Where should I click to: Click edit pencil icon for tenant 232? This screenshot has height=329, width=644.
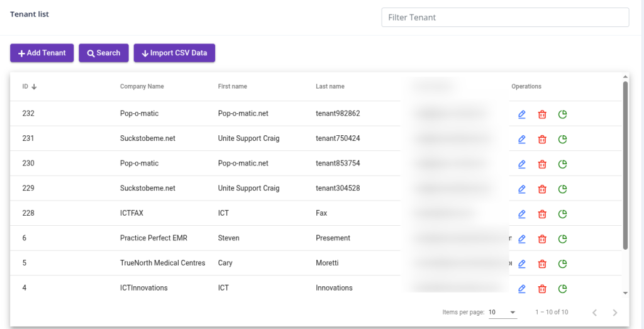(521, 114)
